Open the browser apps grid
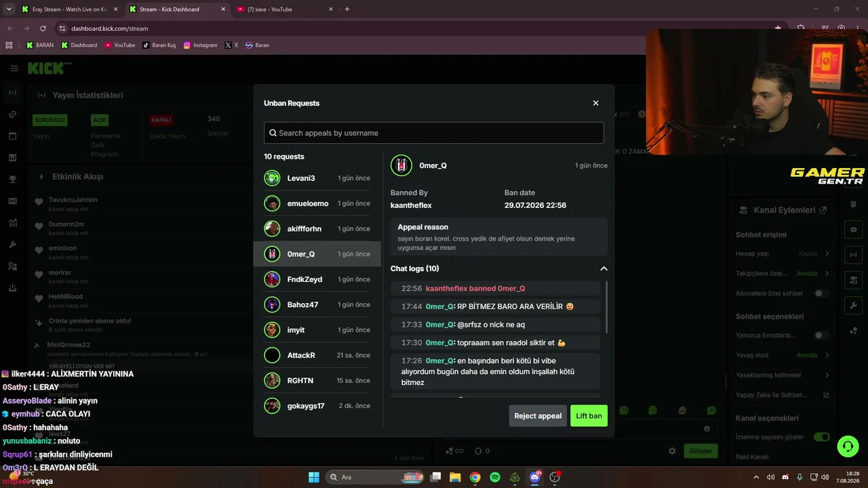 point(9,45)
